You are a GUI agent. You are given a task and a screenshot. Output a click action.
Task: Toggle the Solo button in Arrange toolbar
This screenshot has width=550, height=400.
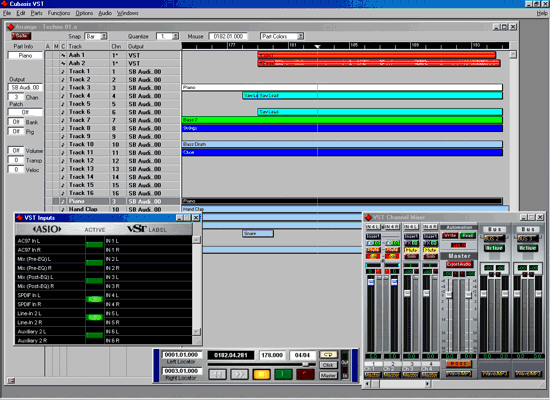click(21, 36)
